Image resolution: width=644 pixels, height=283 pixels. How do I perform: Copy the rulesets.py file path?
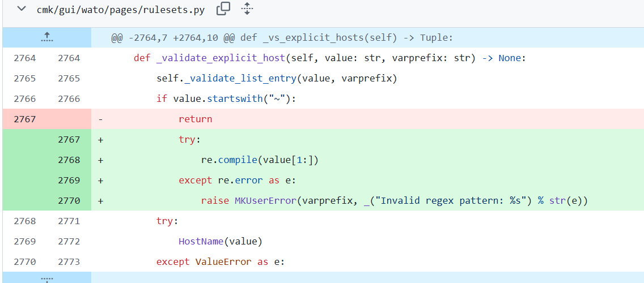(224, 9)
